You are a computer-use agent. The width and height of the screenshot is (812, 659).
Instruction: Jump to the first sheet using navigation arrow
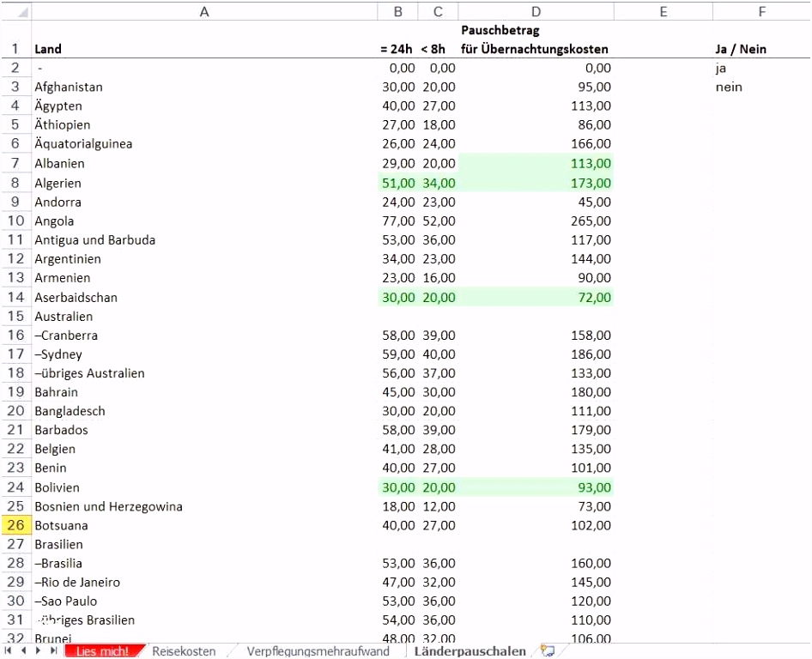click(x=8, y=650)
